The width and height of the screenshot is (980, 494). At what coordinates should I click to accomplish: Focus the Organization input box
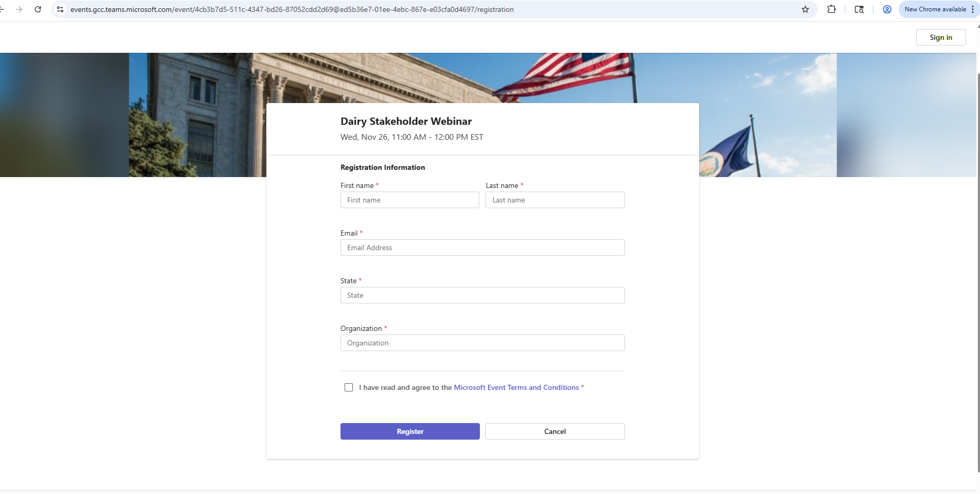coord(482,343)
